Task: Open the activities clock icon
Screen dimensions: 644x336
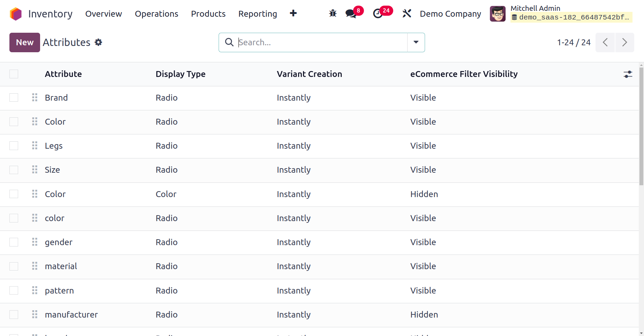Action: (x=378, y=14)
